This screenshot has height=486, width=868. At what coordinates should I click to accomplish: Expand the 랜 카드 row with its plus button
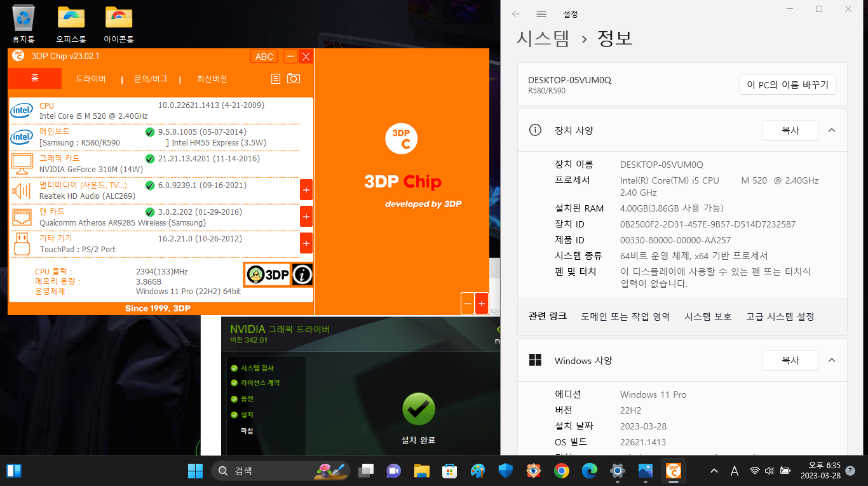coord(306,217)
